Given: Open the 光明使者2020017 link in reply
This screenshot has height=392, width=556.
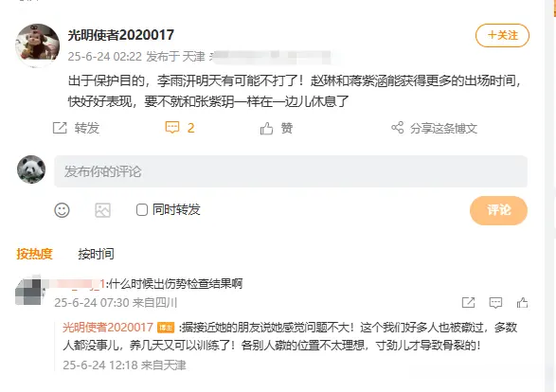Looking at the screenshot, I should pos(108,327).
